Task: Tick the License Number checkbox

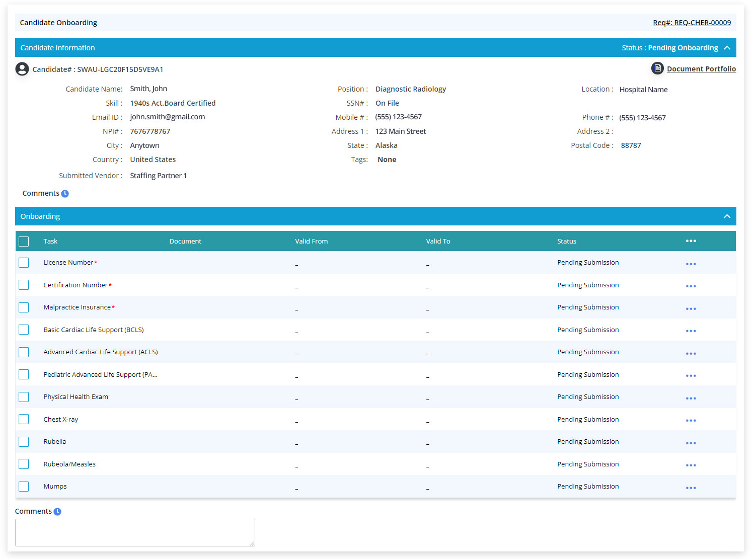Action: pos(24,263)
